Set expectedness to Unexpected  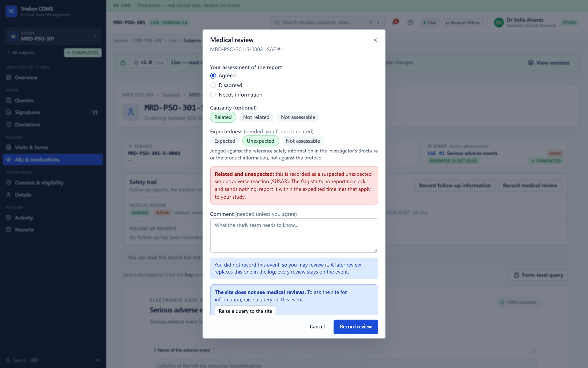pos(261,141)
